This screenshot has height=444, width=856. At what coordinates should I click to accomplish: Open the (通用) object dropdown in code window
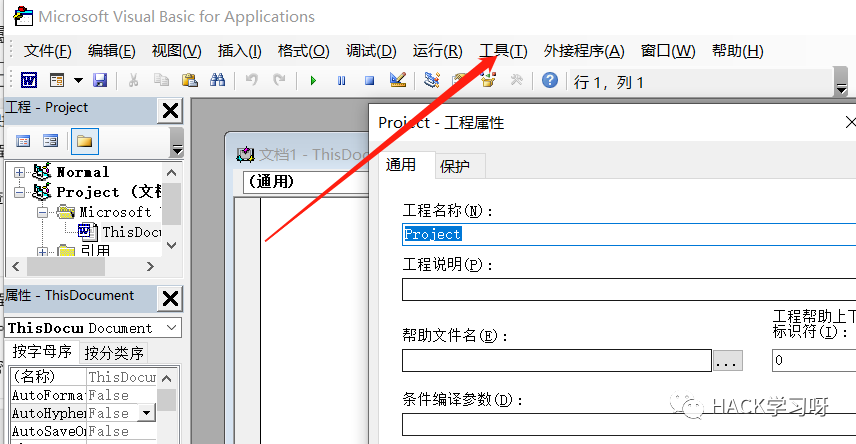point(306,182)
